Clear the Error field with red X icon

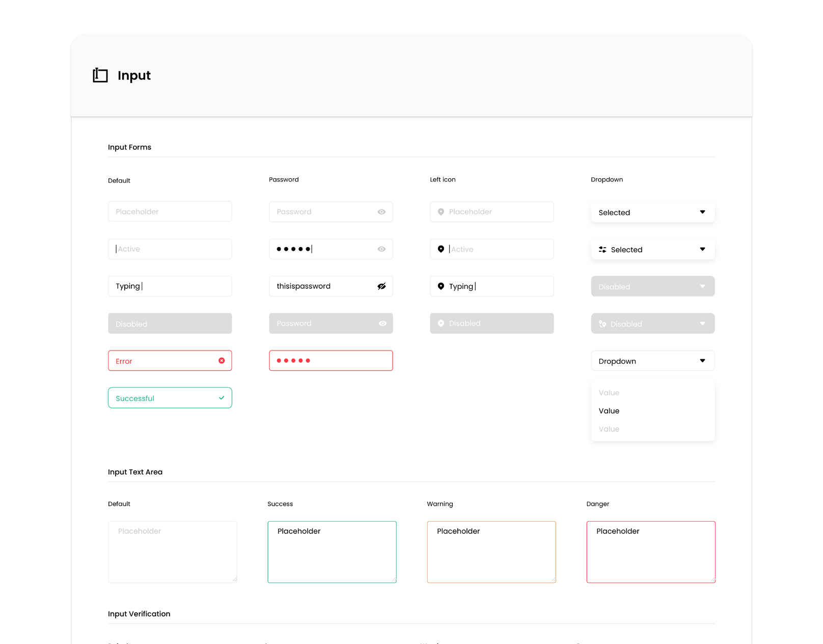point(222,361)
